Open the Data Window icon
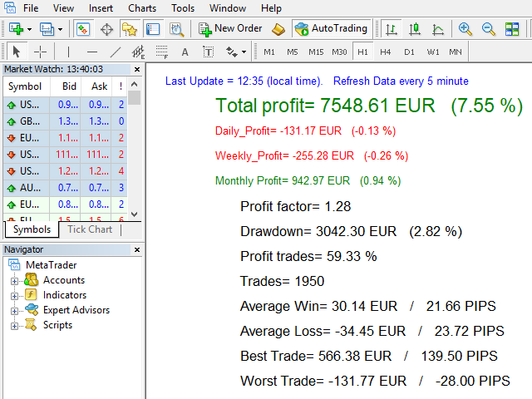532x399 pixels. 106,29
